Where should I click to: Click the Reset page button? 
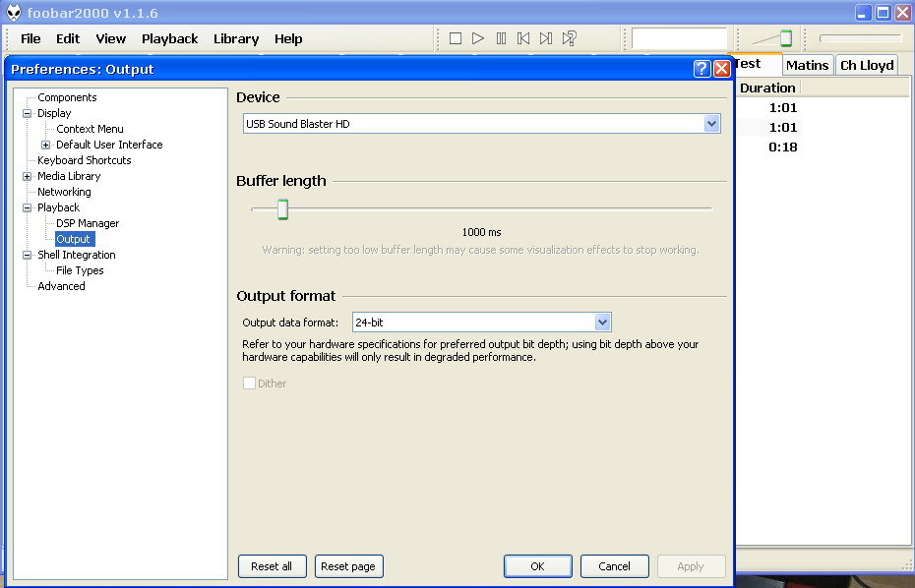point(348,566)
